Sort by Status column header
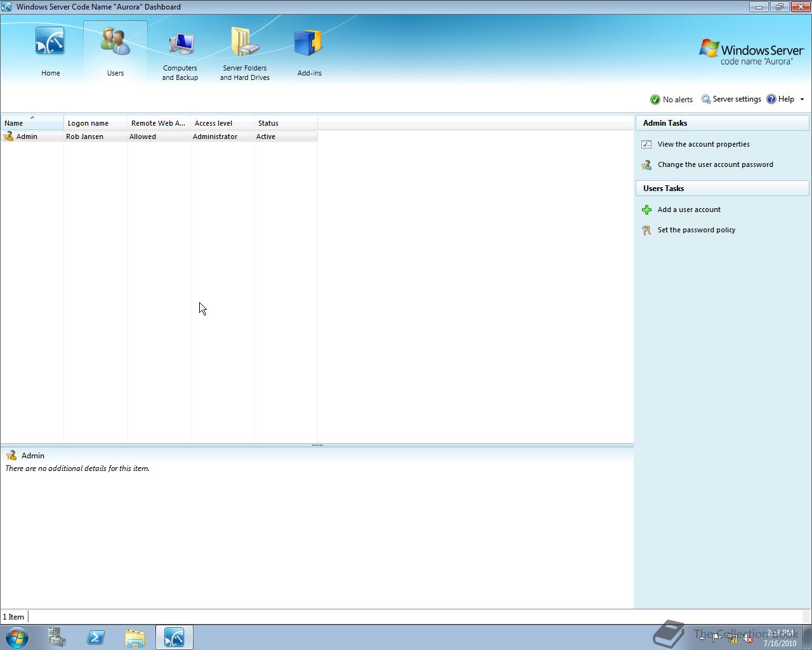Viewport: 812px width, 650px height. 286,123
